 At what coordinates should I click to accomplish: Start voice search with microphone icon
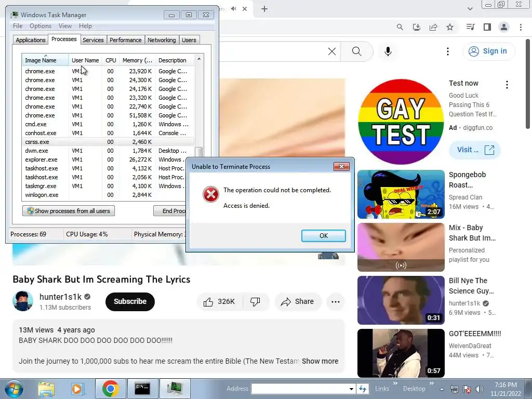pyautogui.click(x=388, y=51)
